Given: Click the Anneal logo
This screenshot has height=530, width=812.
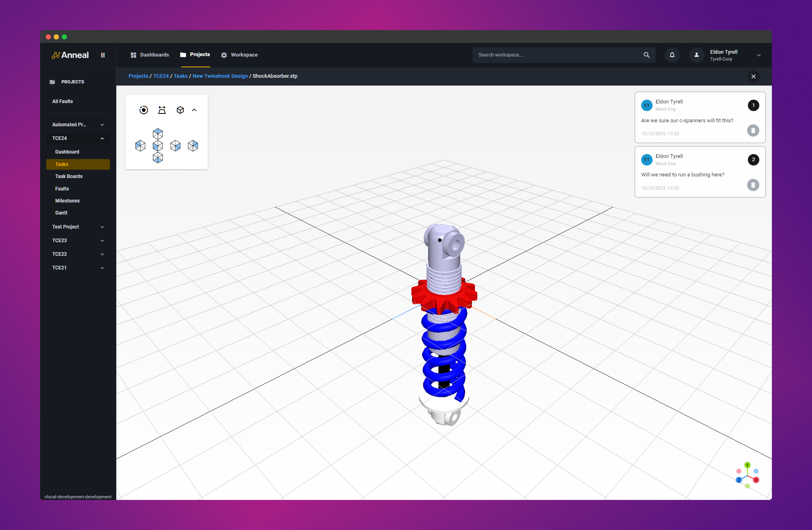Looking at the screenshot, I should click(x=70, y=55).
